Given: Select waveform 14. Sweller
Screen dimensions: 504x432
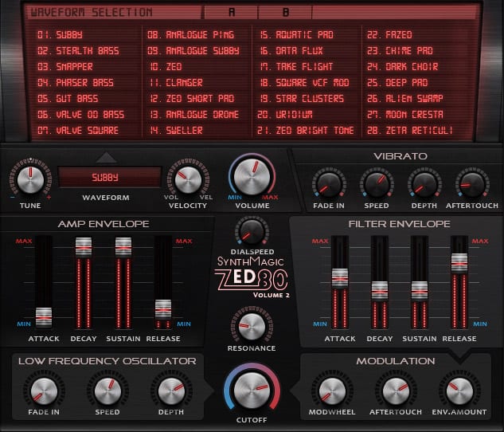Looking at the screenshot, I should (176, 130).
